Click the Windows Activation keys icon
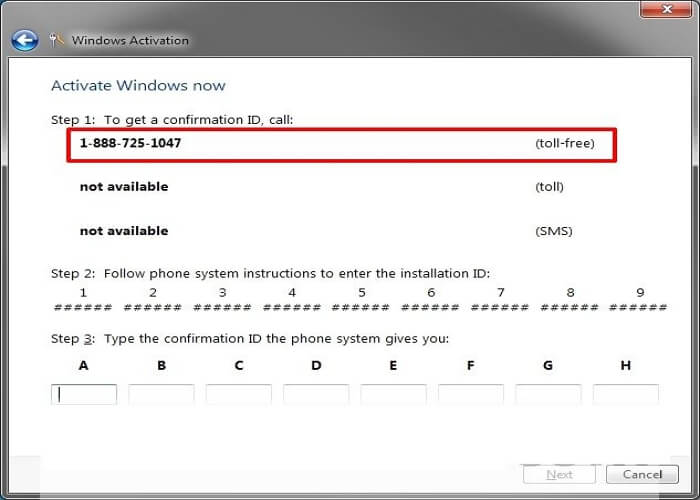The width and height of the screenshot is (700, 500). pyautogui.click(x=57, y=41)
